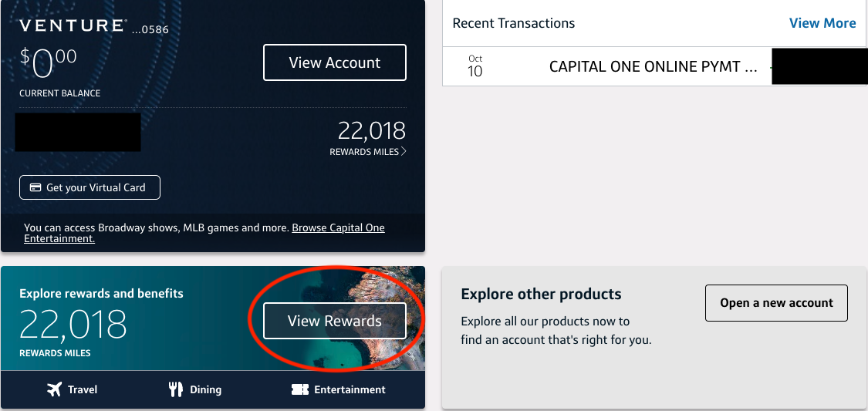Get your Virtual Card
The width and height of the screenshot is (868, 411).
pyautogui.click(x=90, y=187)
